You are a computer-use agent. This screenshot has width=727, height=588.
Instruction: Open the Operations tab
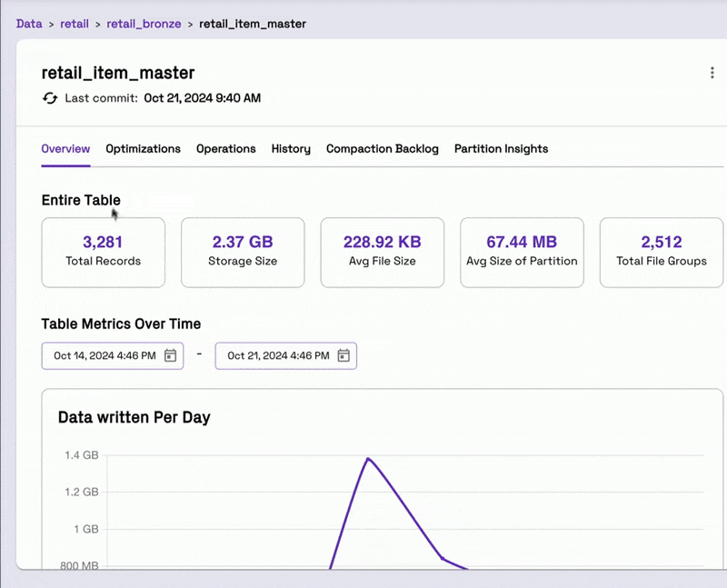point(225,149)
